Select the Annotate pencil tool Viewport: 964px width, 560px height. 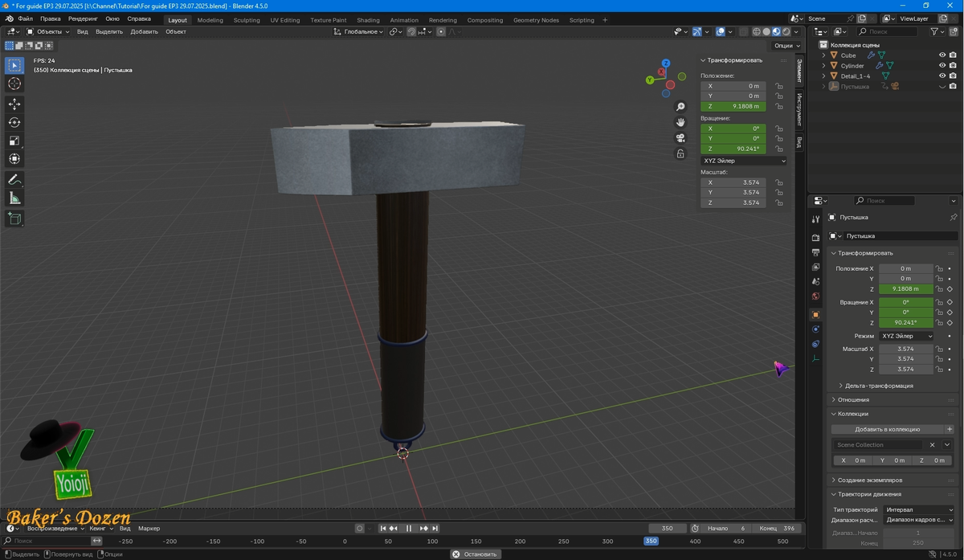pyautogui.click(x=14, y=180)
